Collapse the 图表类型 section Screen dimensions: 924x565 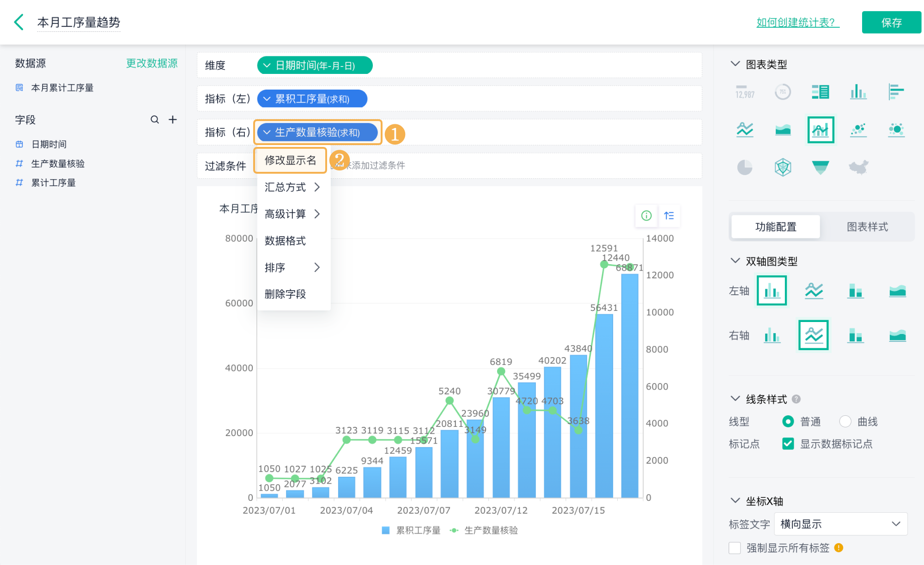[735, 64]
